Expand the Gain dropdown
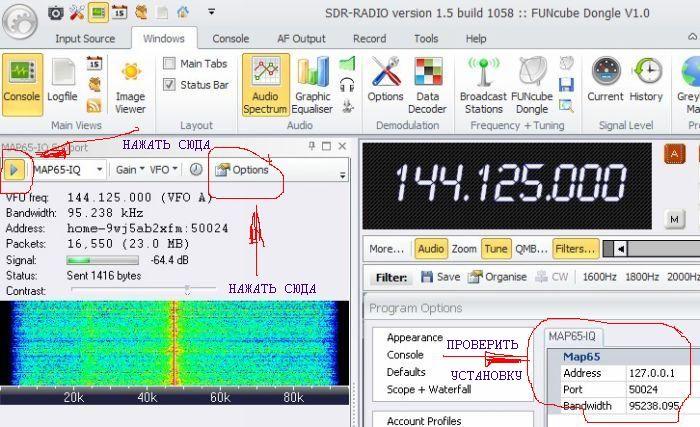This screenshot has width=700, height=427. point(130,170)
